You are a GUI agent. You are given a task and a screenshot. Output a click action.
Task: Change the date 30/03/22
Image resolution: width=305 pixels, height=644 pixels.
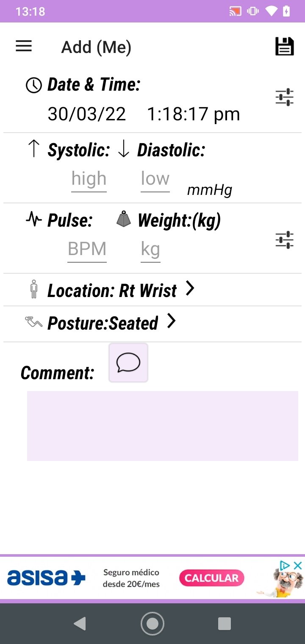(x=87, y=114)
